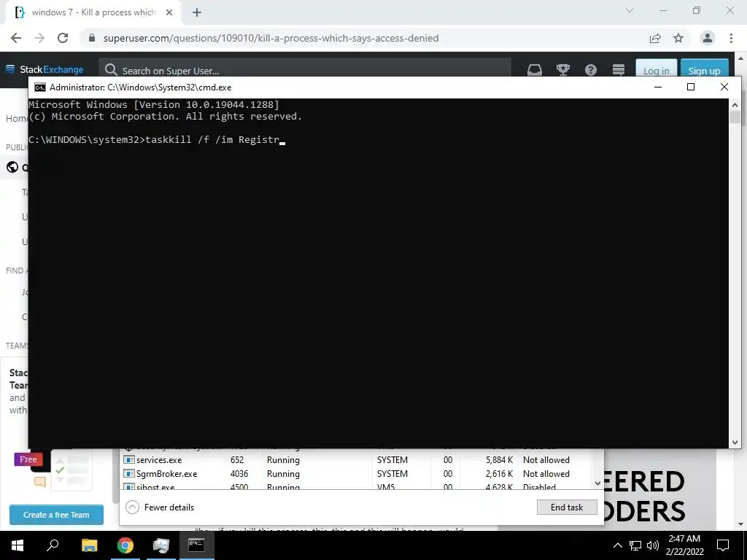Viewport: 747px width, 560px height.
Task: Show hidden system tray icons
Action: coord(617,545)
